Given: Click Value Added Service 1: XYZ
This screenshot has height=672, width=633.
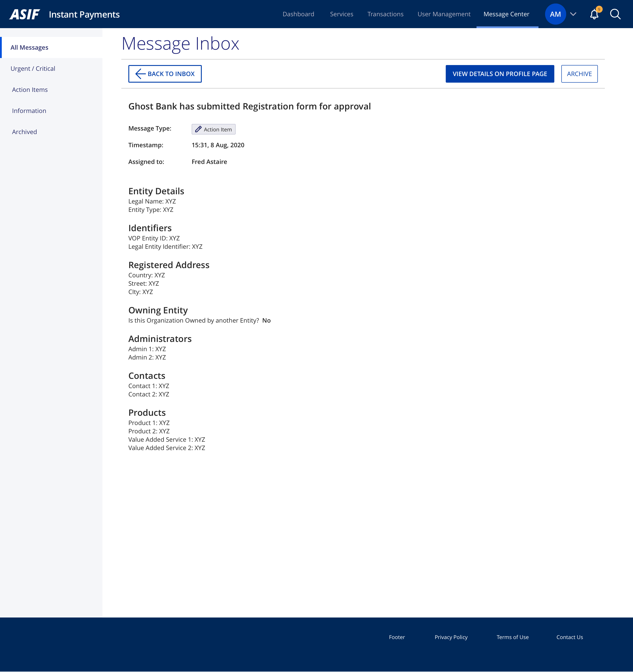Looking at the screenshot, I should click(167, 440).
